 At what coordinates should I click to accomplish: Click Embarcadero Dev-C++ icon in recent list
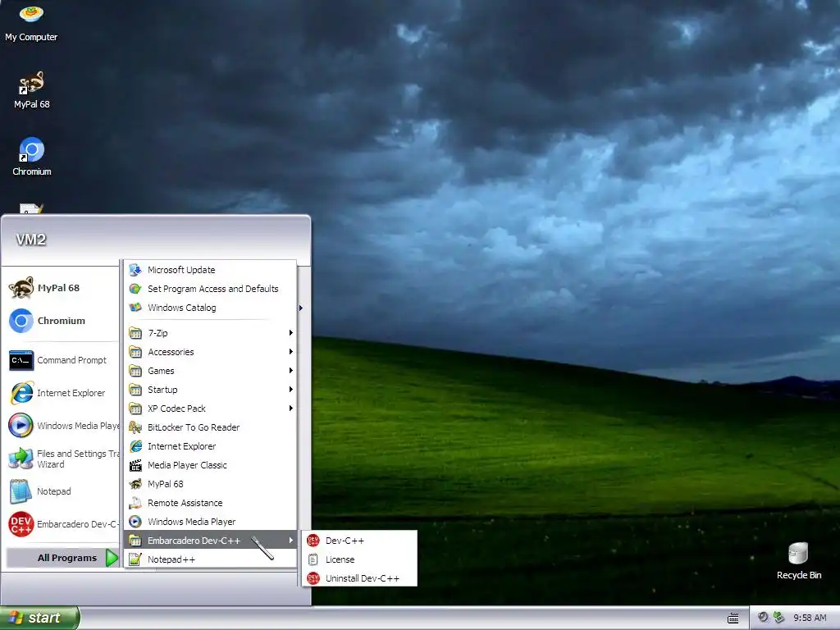pyautogui.click(x=21, y=524)
